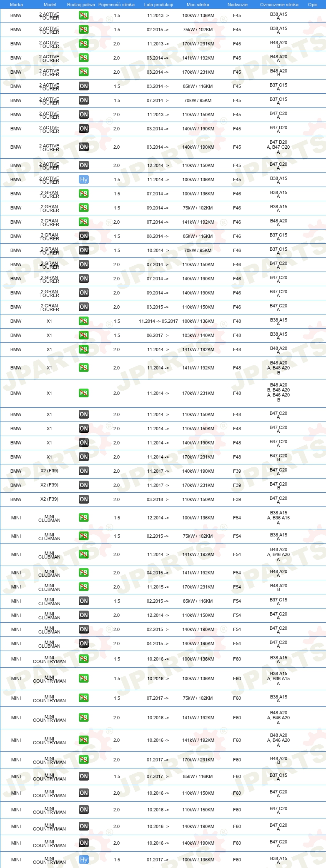
Task: Click the ON icon for X1 140kW/190KM
Action: pos(84,443)
